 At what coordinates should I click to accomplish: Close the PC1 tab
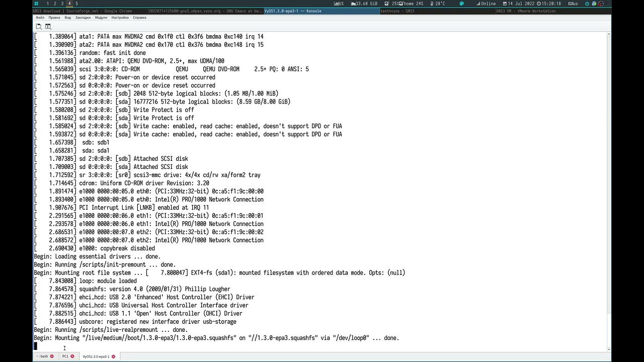(72, 356)
